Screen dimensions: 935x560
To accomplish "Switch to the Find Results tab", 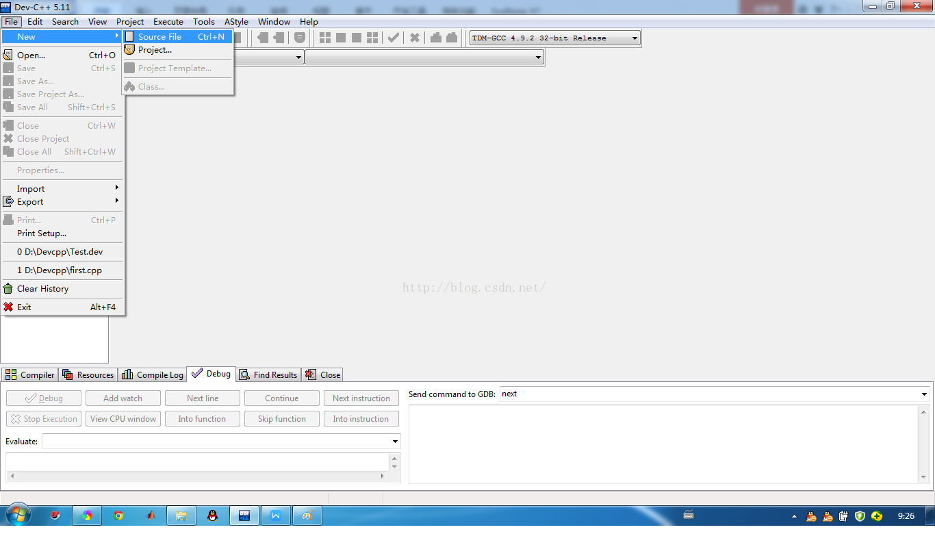I will point(268,374).
